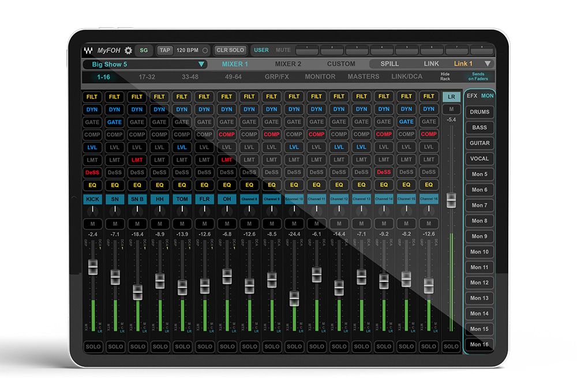Click the tempo indicator circle beside 120 BPM
The image size is (577, 392).
click(205, 51)
